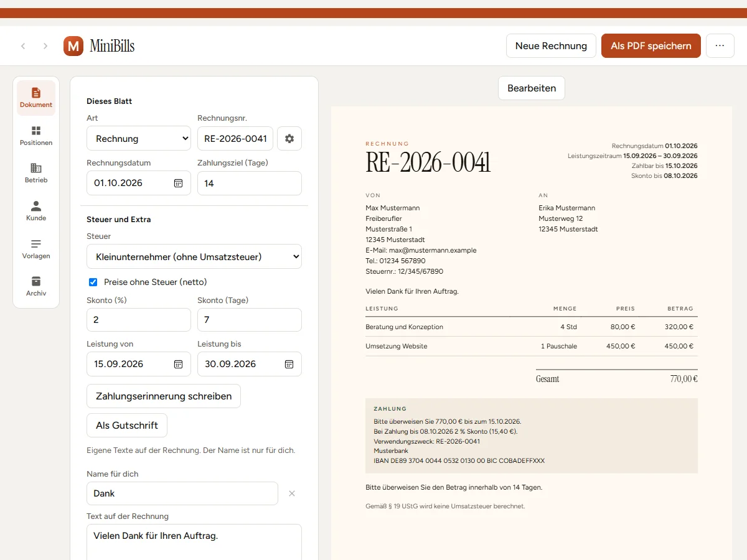
Task: Click the Zahlbar bis 15.10.2026 line
Action: (x=664, y=166)
